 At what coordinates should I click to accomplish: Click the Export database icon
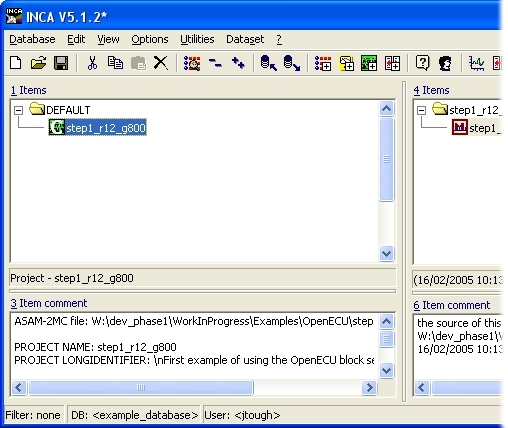point(292,63)
